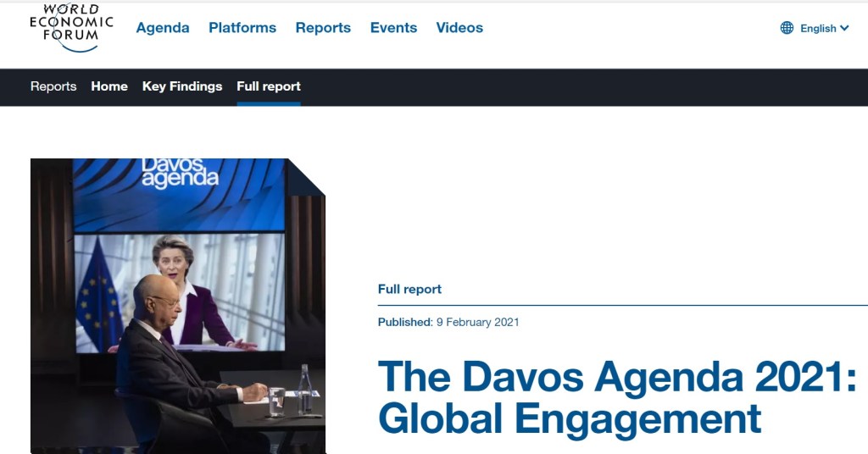
Task: Open Reports in the top navigation
Action: [x=323, y=28]
